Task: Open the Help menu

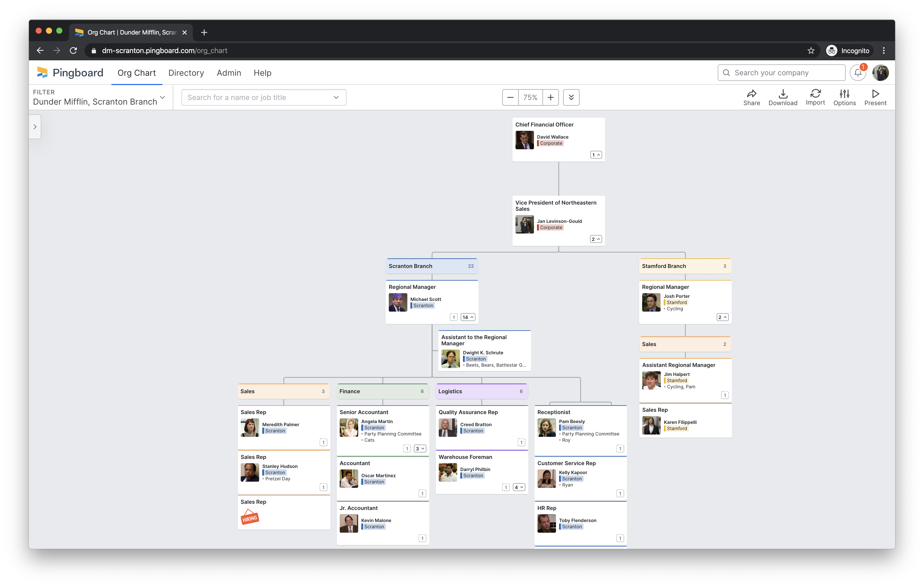Action: click(x=262, y=73)
